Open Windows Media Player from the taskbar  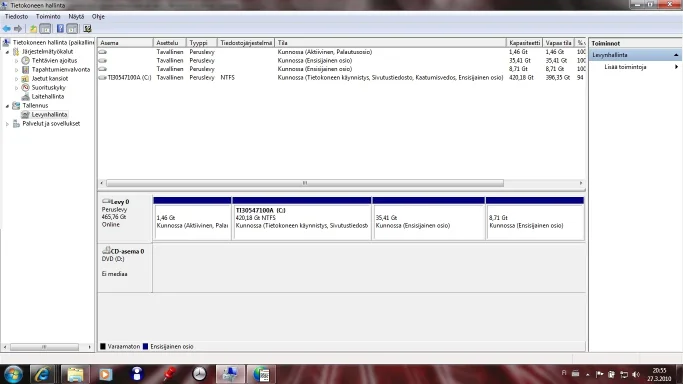coord(105,374)
